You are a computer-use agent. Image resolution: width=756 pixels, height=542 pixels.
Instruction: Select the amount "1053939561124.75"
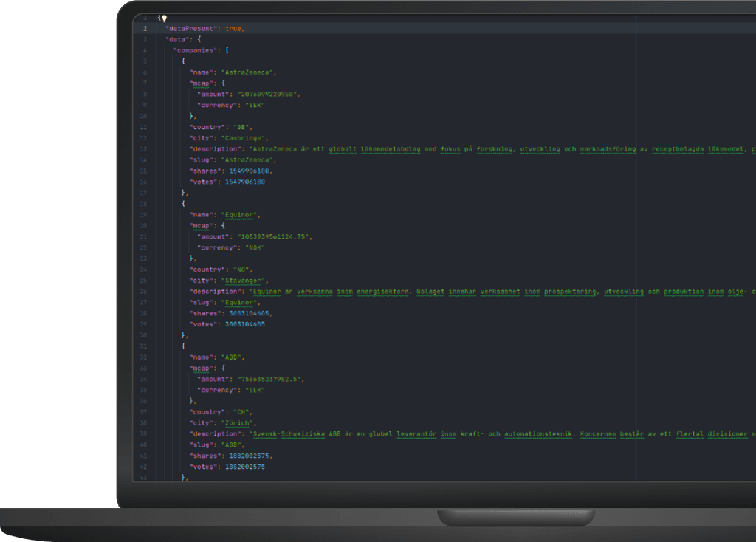coord(273,237)
